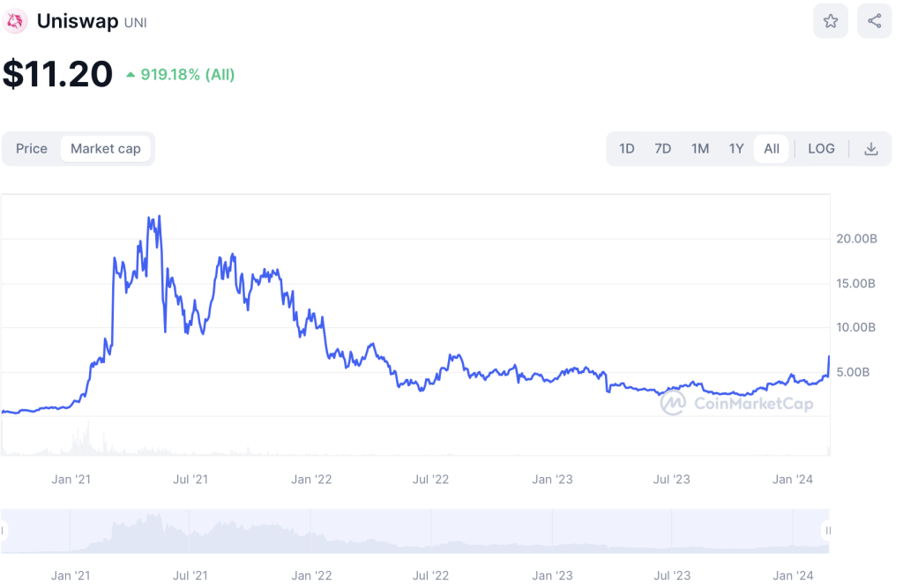This screenshot has height=588, width=903.
Task: Download chart data using download icon
Action: pyautogui.click(x=870, y=149)
